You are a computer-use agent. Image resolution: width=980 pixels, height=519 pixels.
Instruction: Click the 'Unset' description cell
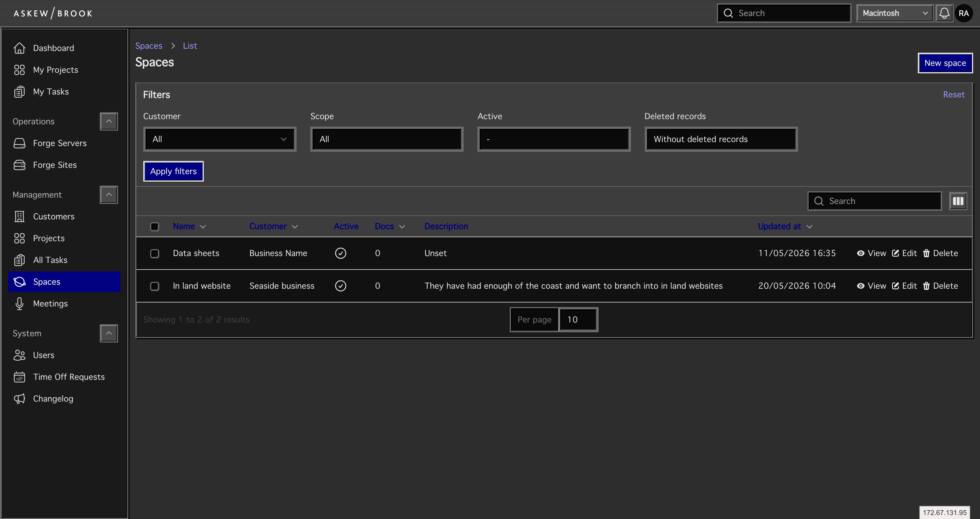435,253
